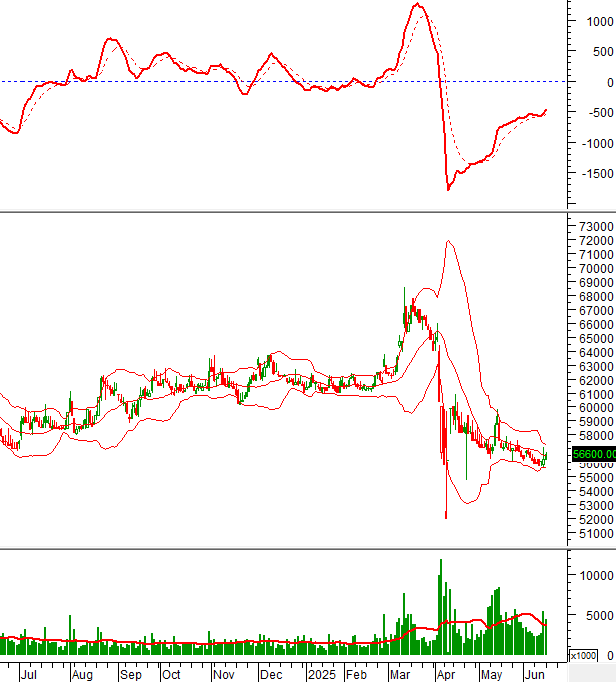Click the 73000 price axis label
616x682 pixels.
(596, 226)
